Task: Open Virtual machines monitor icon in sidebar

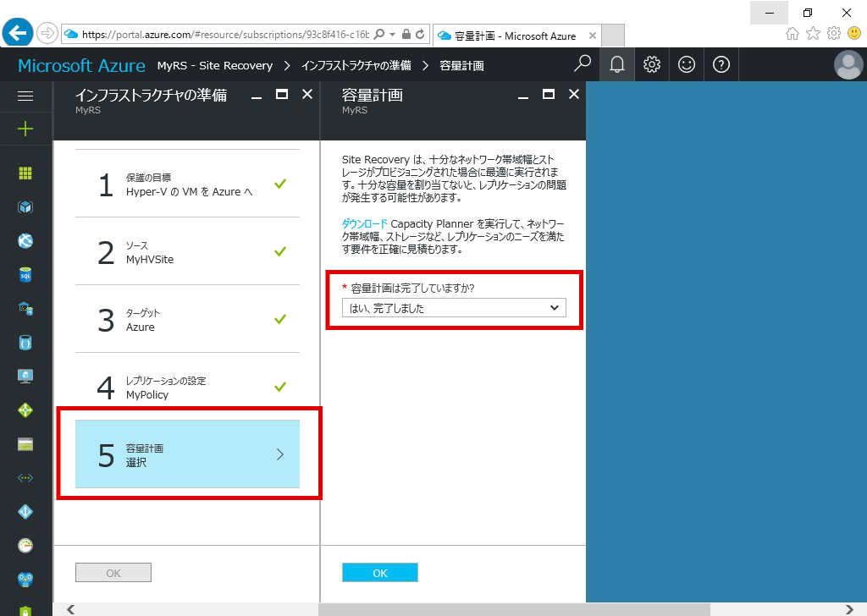Action: tap(25, 377)
